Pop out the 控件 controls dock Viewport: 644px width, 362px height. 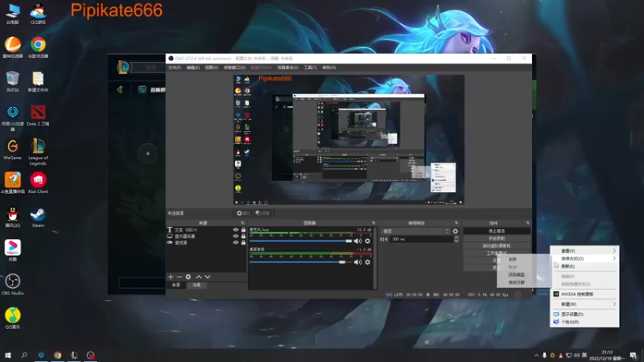[x=528, y=223]
